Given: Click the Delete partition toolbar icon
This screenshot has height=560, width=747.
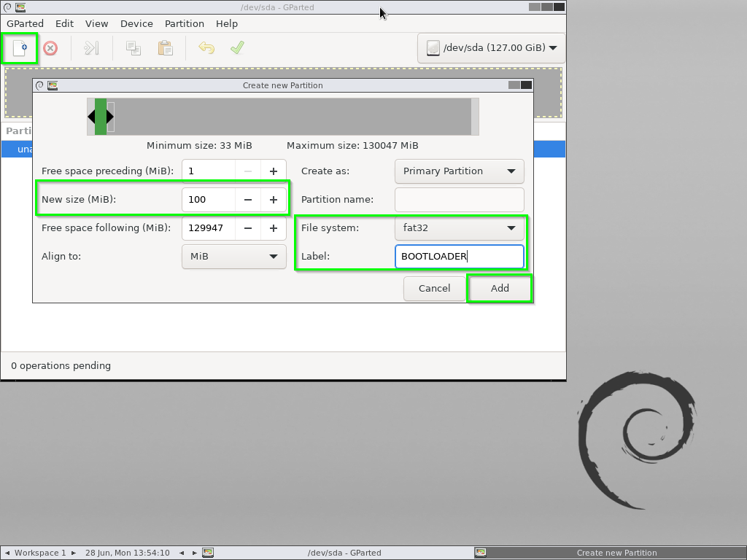Looking at the screenshot, I should (x=50, y=48).
